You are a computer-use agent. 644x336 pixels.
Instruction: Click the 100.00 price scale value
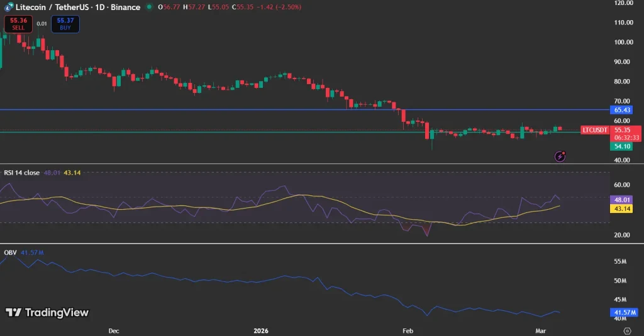(x=623, y=42)
